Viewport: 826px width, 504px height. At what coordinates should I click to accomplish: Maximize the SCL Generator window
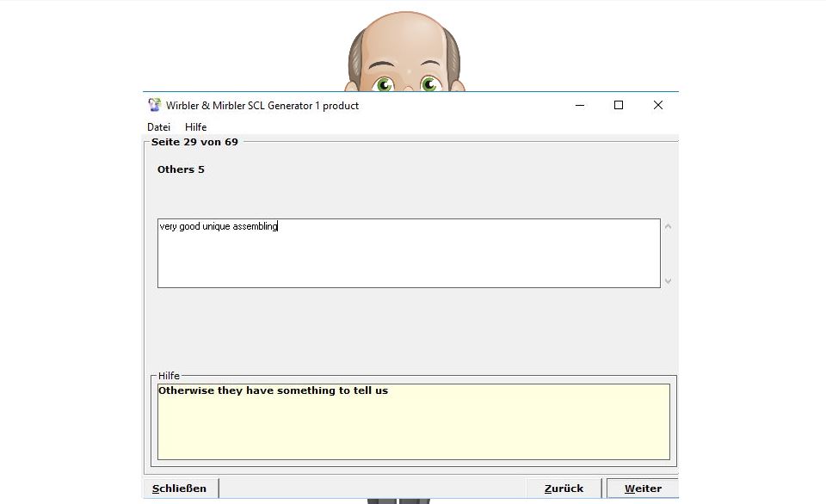(618, 105)
